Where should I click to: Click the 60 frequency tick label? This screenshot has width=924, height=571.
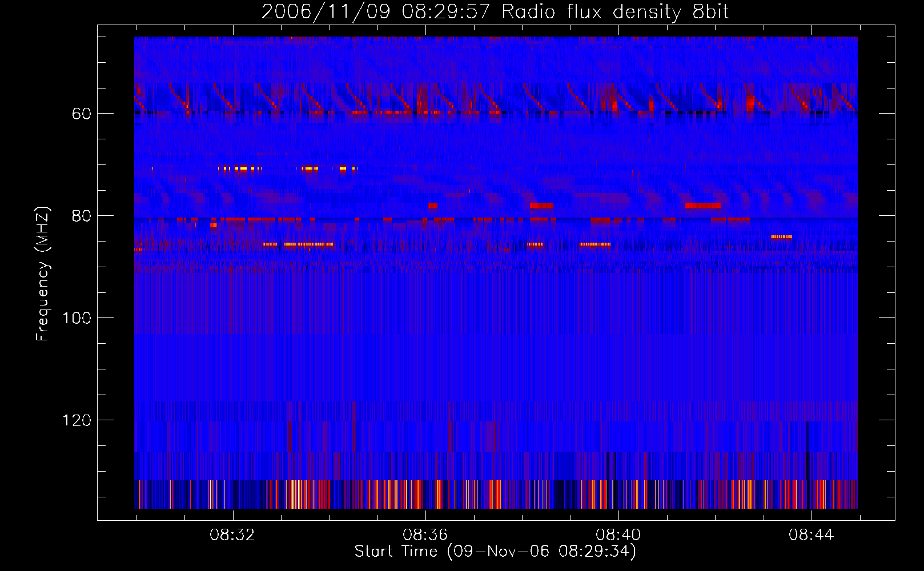(82, 114)
